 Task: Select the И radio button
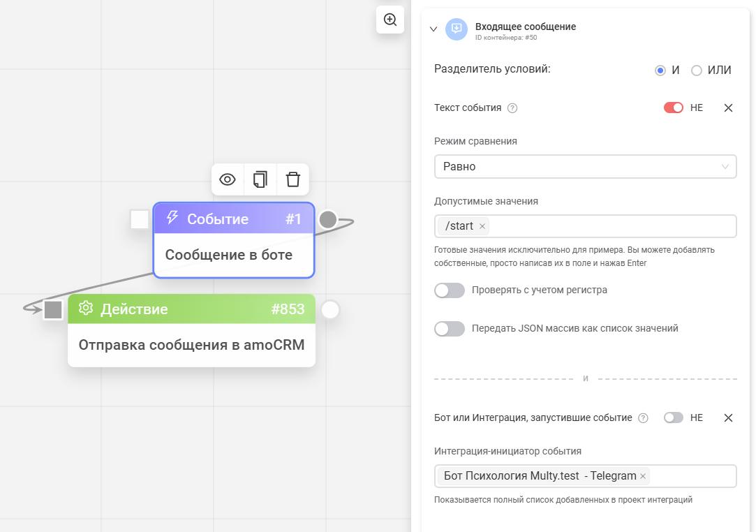(660, 71)
